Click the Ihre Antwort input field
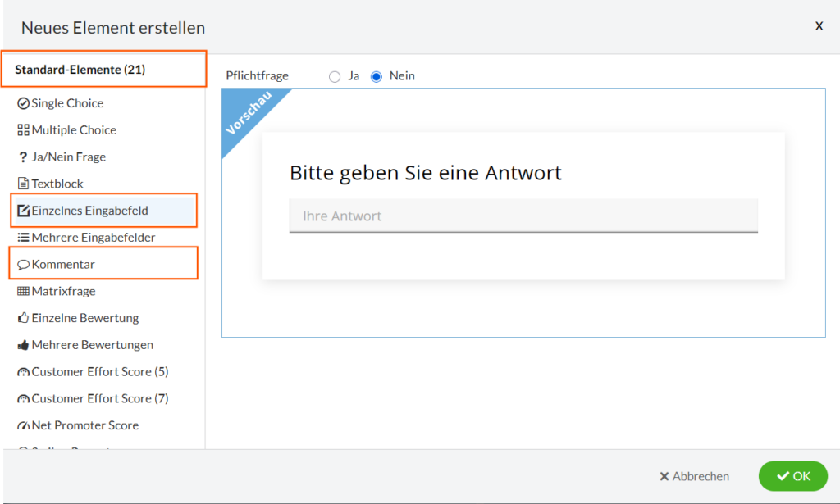Image resolution: width=840 pixels, height=504 pixels. tap(523, 216)
